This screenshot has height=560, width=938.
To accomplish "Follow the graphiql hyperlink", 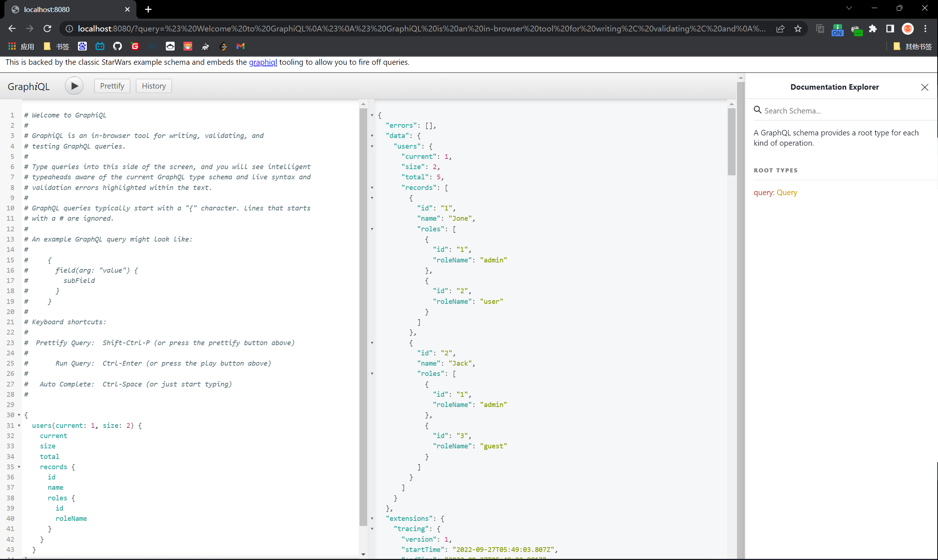I will (x=263, y=62).
